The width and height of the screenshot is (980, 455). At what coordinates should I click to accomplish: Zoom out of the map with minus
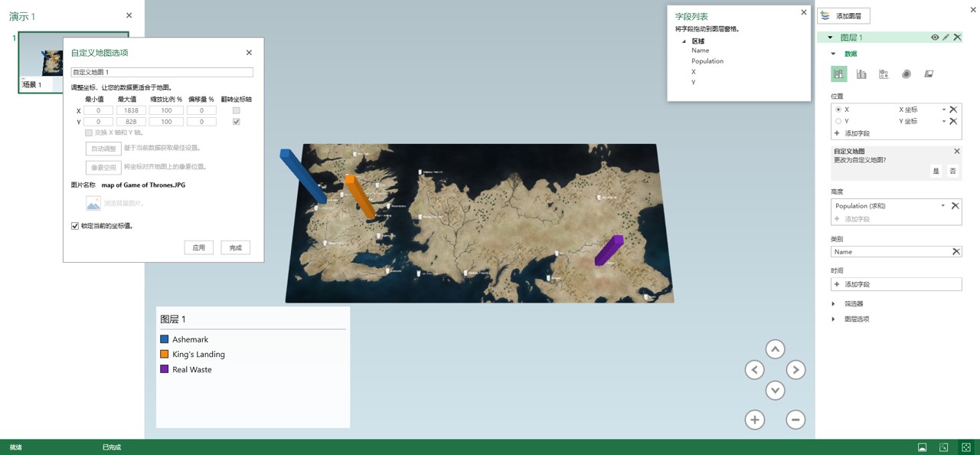coord(795,419)
